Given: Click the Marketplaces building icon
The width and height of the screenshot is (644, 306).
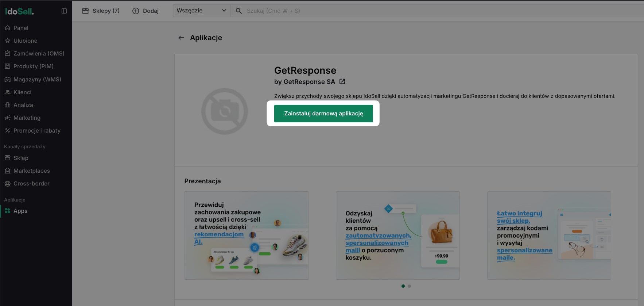Looking at the screenshot, I should tap(7, 171).
